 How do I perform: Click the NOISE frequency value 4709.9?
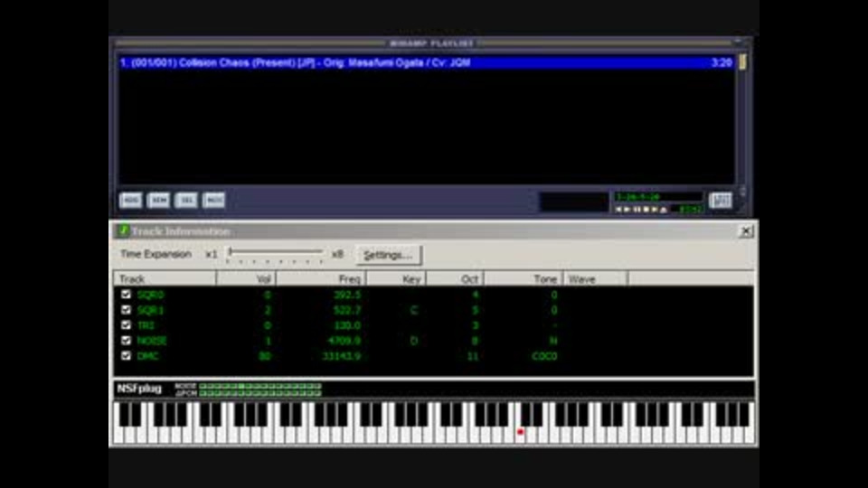(344, 341)
